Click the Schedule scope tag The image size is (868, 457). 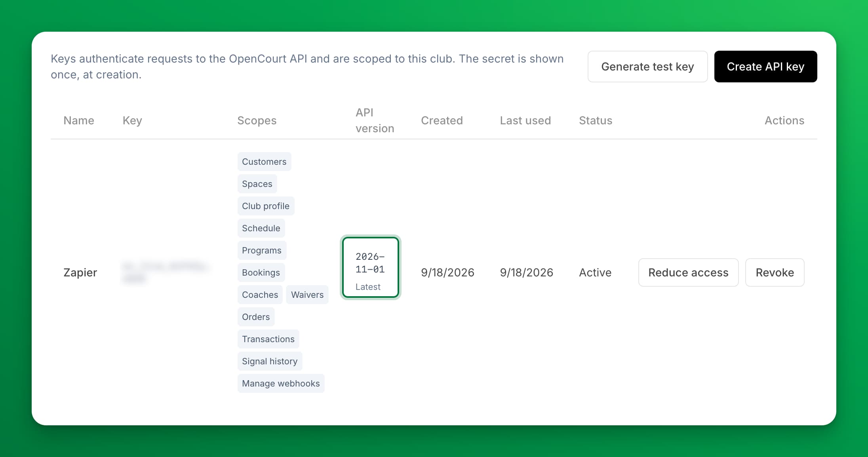tap(261, 228)
